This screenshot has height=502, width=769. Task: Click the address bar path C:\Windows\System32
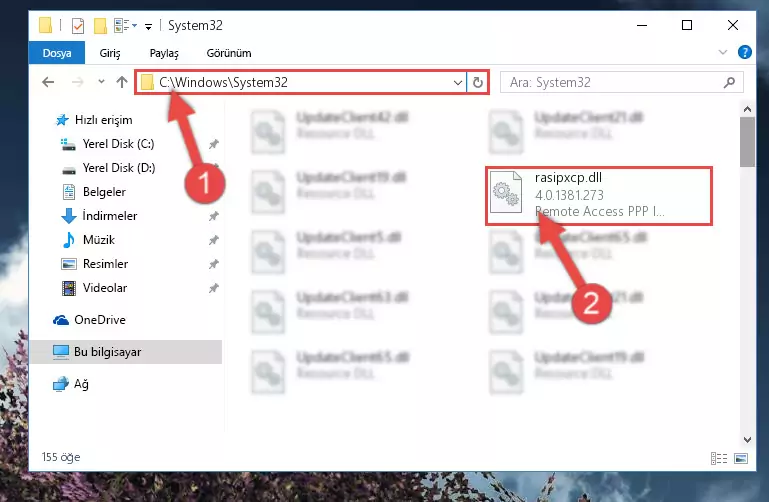coord(223,82)
